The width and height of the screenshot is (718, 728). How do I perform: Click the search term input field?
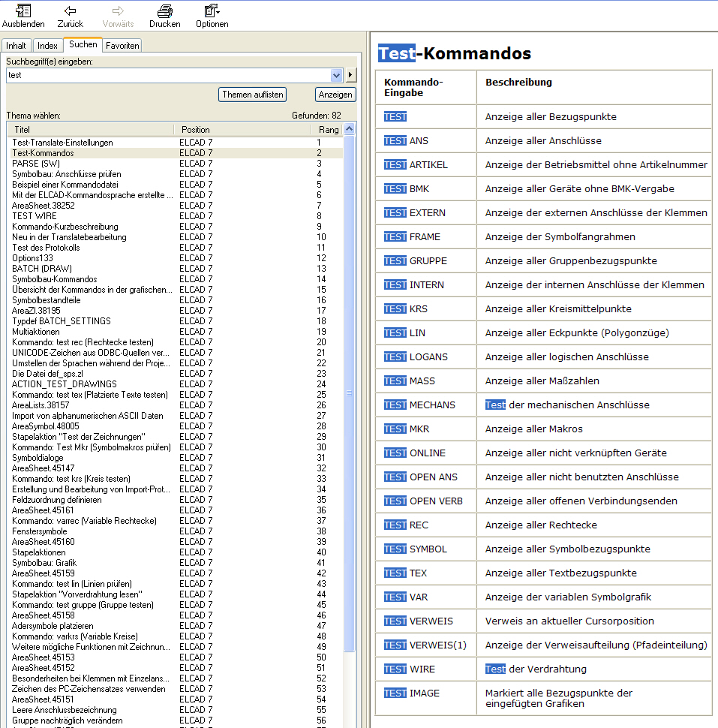[x=169, y=75]
